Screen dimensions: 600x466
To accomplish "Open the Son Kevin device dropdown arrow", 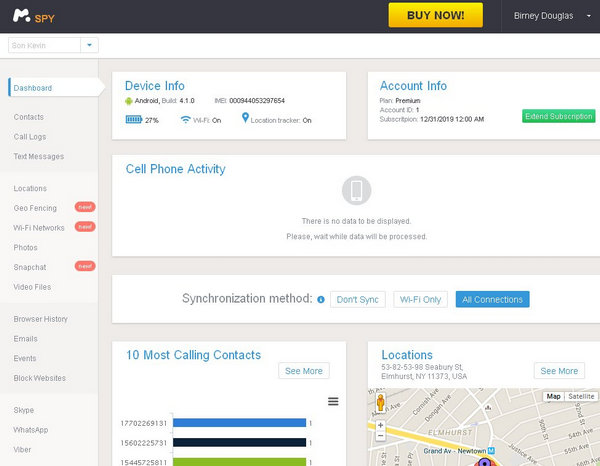I will click(x=90, y=45).
